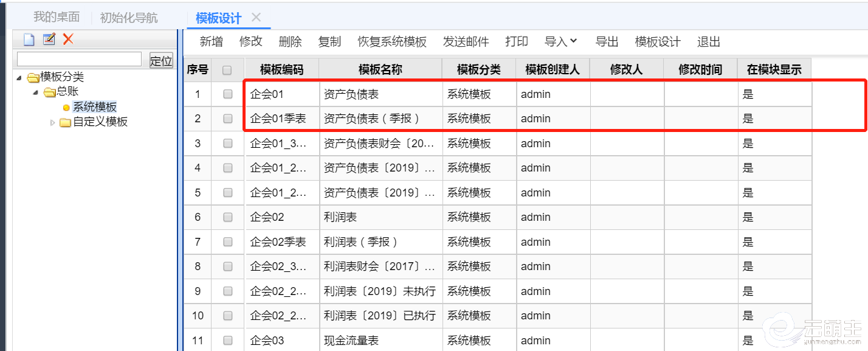Check the box for row 1 资产负债表
This screenshot has width=868, height=351.
pos(227,94)
